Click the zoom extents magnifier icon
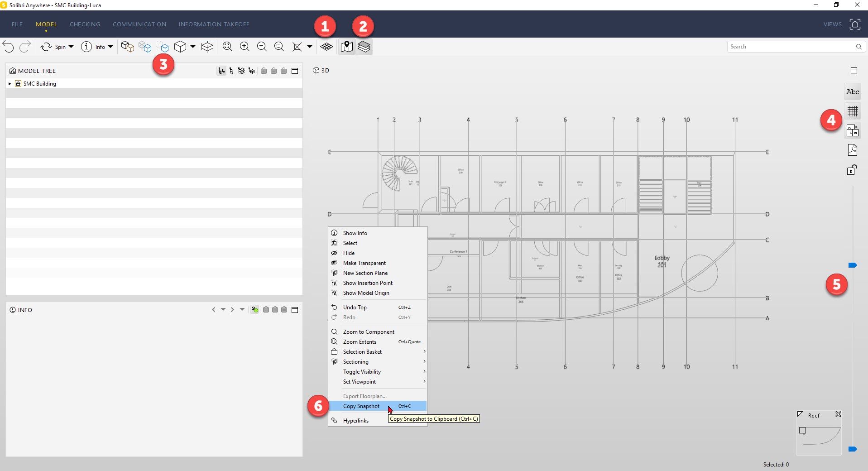Image resolution: width=868 pixels, height=471 pixels. (x=227, y=47)
